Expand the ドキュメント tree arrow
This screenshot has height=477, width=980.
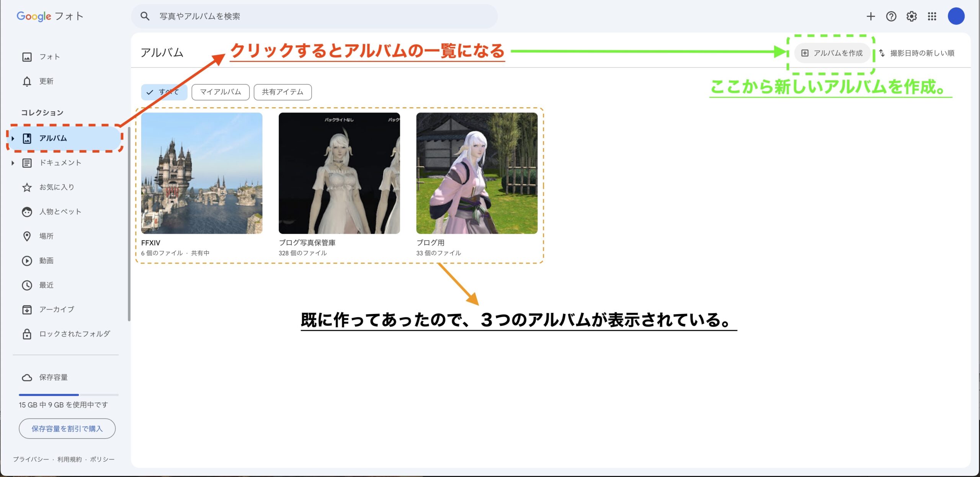13,163
